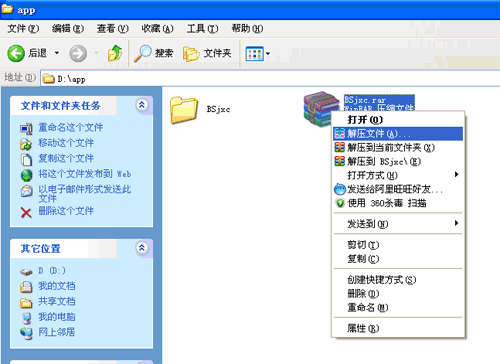Toggle the Folders (文件夹) pane button
Screen dimensions: 500x364
coord(207,53)
